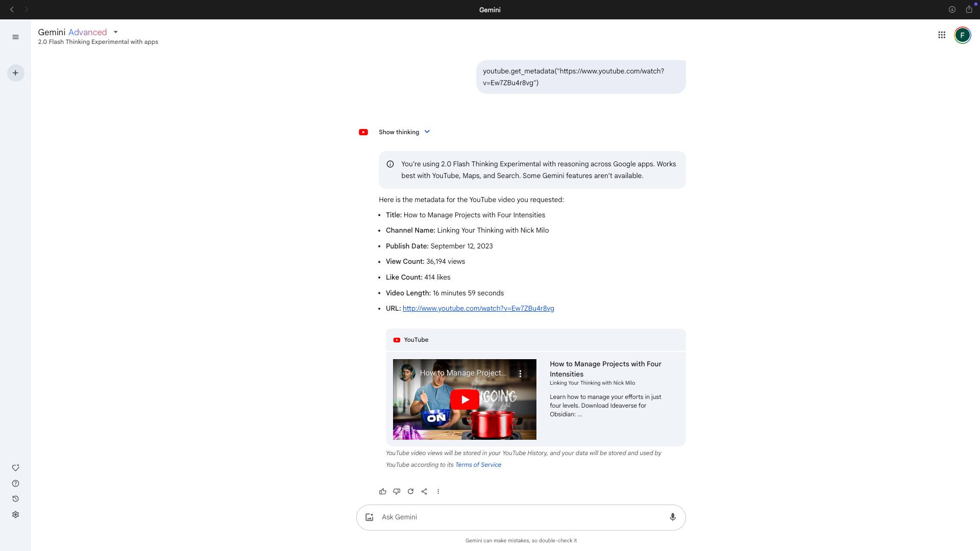Open the Terms of Service link
The image size is (980, 551).
point(478,465)
